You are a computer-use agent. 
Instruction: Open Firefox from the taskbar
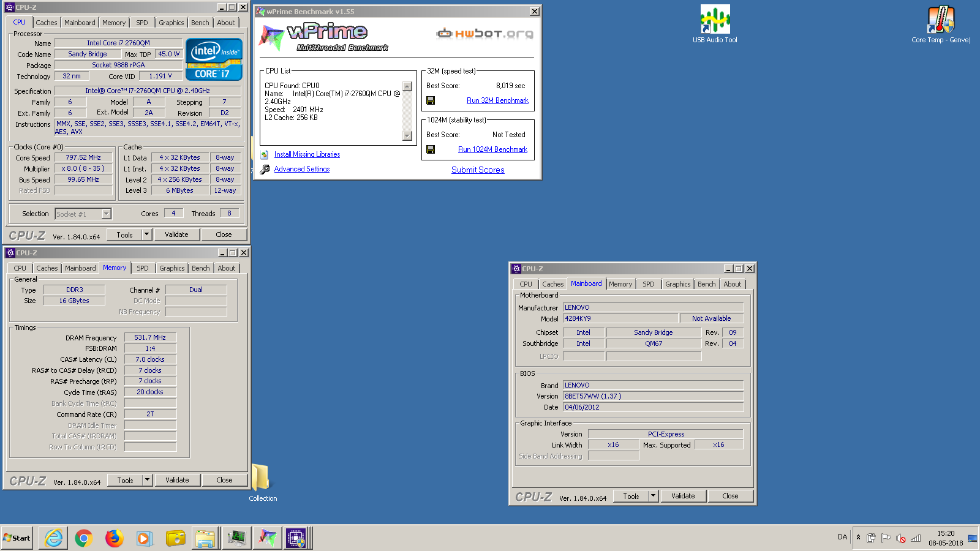pos(114,538)
